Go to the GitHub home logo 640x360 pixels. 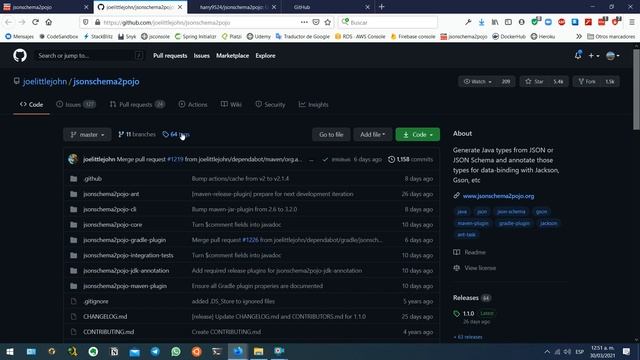(20, 56)
